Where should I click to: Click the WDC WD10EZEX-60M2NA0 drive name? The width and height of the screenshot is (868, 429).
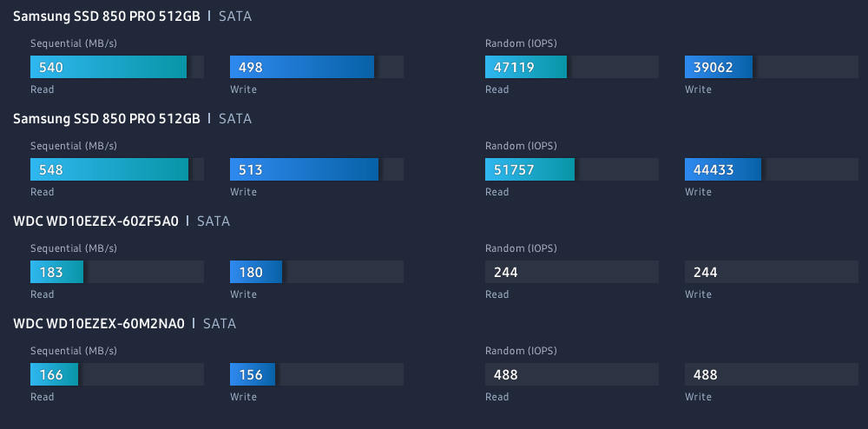pyautogui.click(x=99, y=324)
